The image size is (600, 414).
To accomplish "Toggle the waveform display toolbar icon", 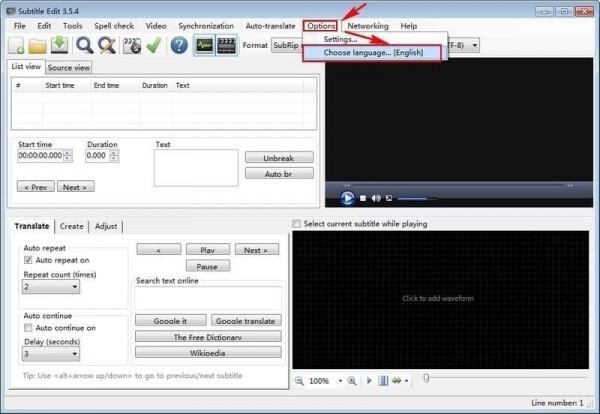I will pos(205,45).
